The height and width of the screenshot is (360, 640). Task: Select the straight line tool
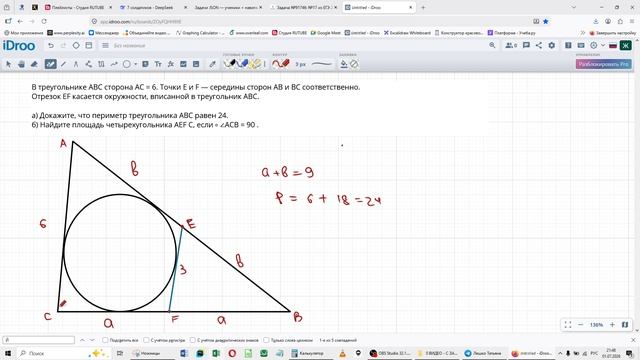[63, 64]
